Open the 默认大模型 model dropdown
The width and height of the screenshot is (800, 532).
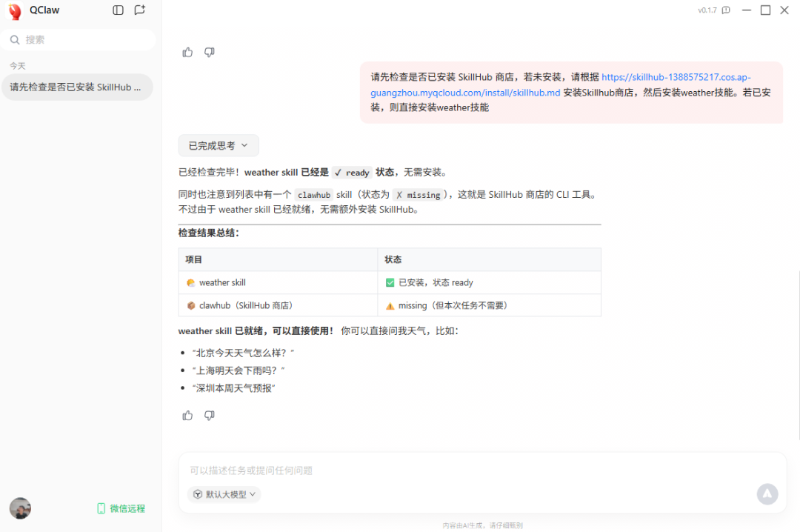(x=224, y=494)
